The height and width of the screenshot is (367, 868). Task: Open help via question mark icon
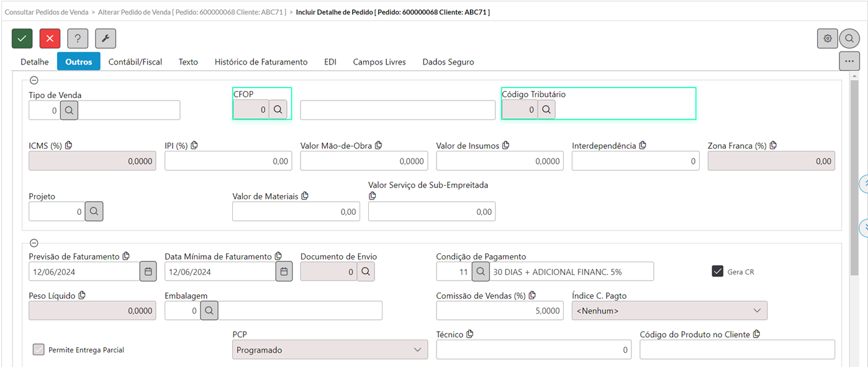78,39
